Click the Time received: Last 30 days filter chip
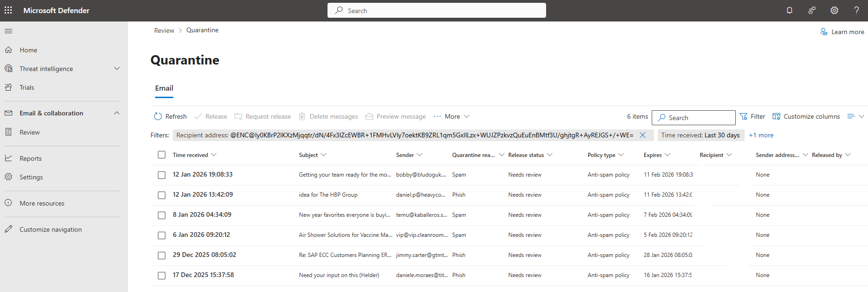This screenshot has height=292, width=868. point(701,135)
